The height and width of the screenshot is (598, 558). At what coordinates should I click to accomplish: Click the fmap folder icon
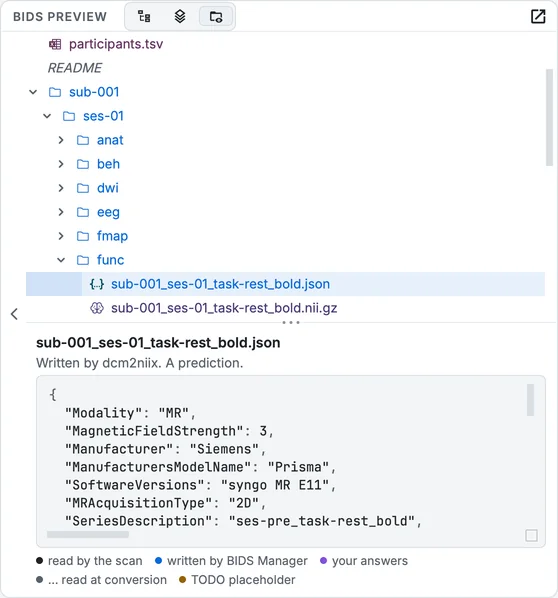click(x=83, y=236)
